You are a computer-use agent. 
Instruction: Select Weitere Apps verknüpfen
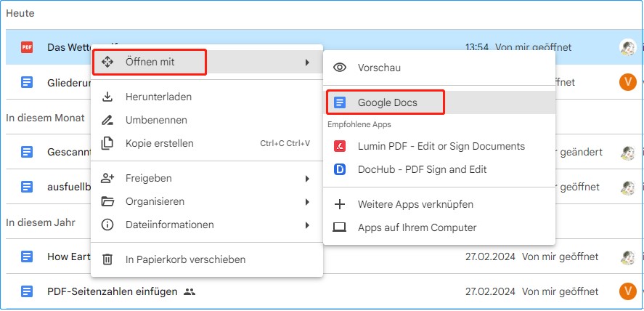coord(439,204)
